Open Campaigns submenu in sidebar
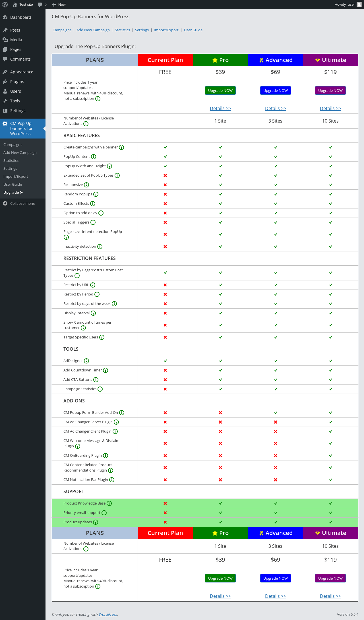364x620 pixels. point(13,145)
